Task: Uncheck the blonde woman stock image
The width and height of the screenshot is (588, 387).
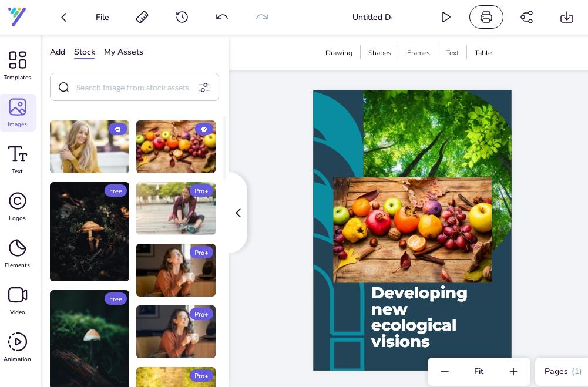Action: click(x=117, y=129)
